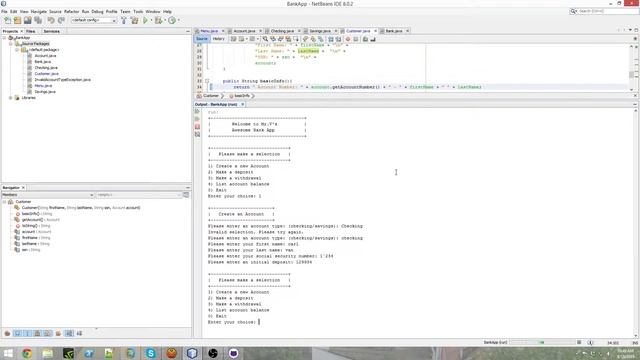Switch to the Bank.java editor tab

tap(393, 31)
